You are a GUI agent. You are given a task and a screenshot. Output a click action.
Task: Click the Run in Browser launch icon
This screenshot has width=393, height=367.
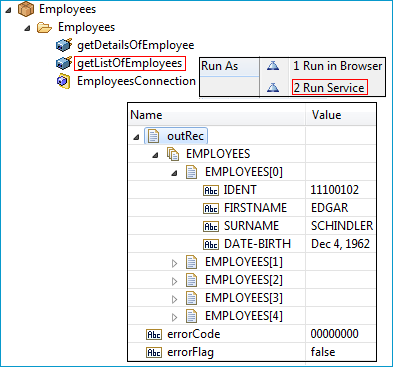point(273,66)
